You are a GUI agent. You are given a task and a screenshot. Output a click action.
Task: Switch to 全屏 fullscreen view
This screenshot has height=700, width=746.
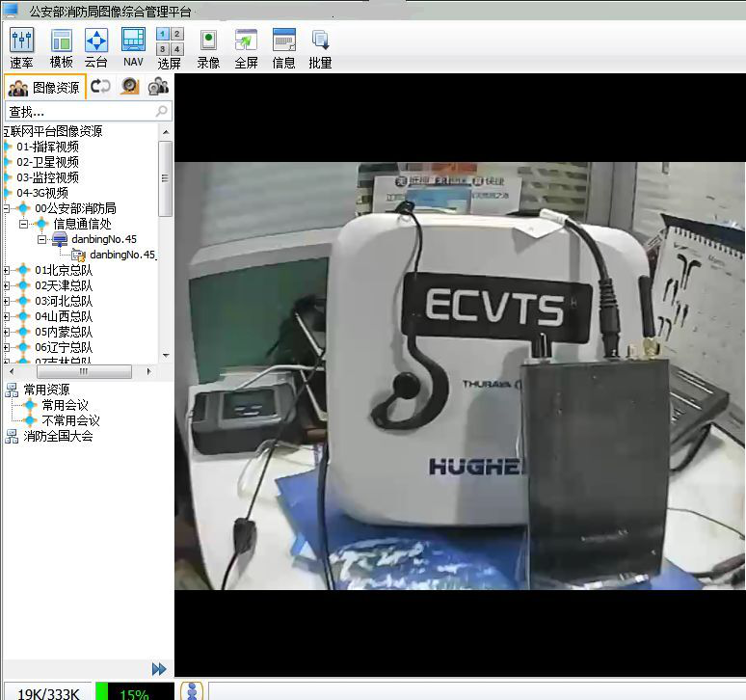point(246,48)
